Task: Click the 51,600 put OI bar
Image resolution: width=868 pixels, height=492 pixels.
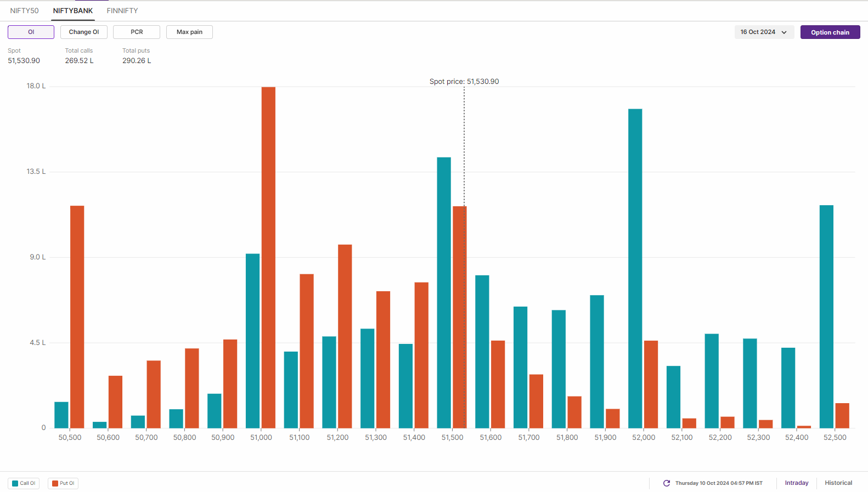Action: pyautogui.click(x=498, y=384)
